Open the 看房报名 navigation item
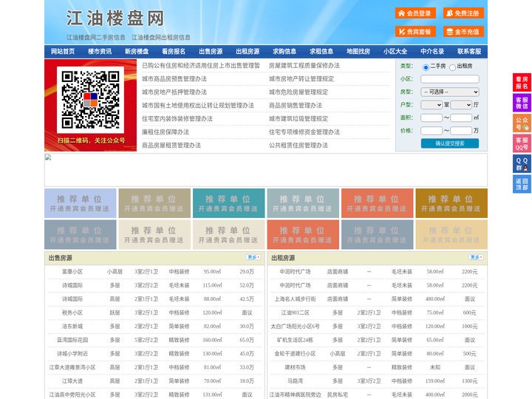532x399 pixels. click(174, 52)
